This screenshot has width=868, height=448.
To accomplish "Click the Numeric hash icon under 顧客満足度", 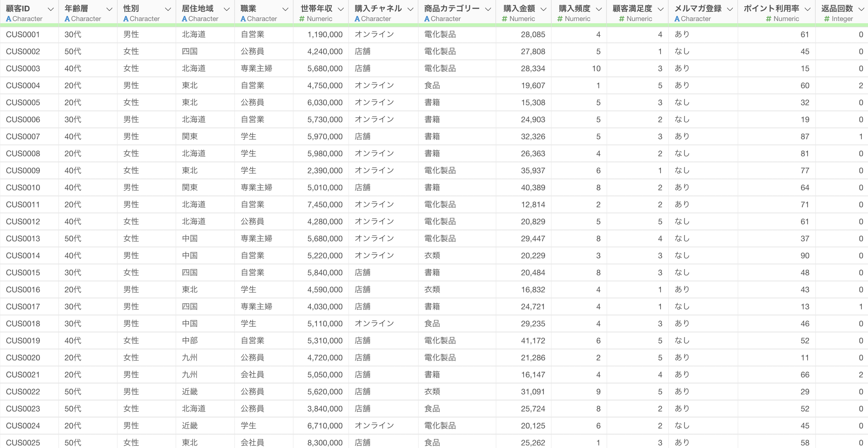I will point(622,19).
